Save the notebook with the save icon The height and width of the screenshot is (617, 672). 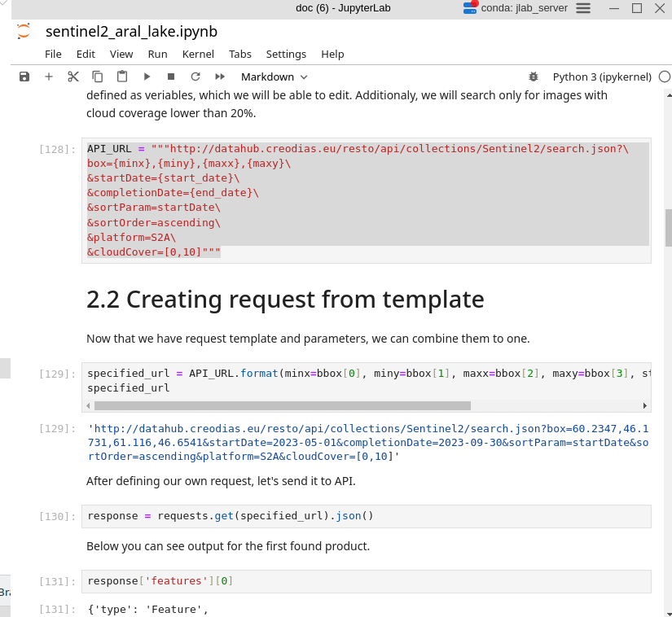point(24,77)
